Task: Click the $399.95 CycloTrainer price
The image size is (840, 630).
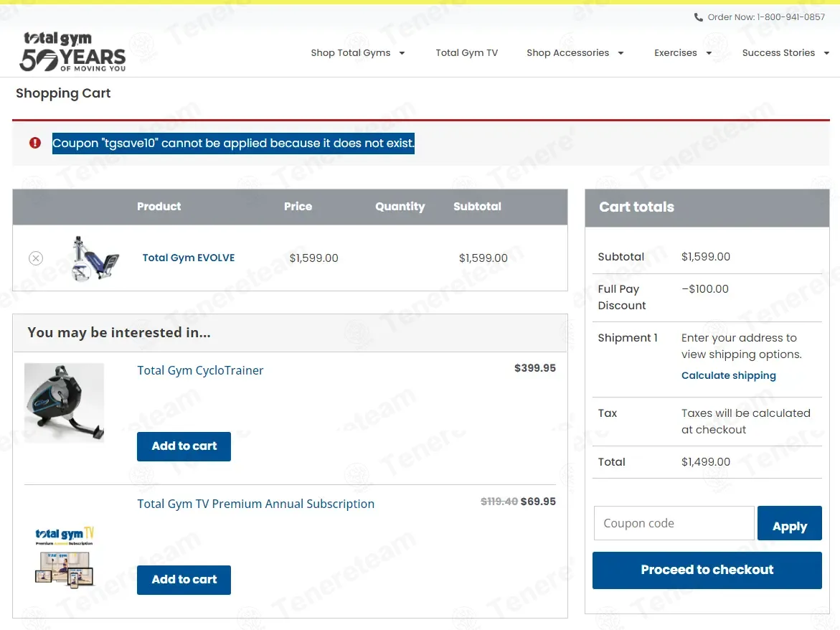Action: (x=534, y=368)
